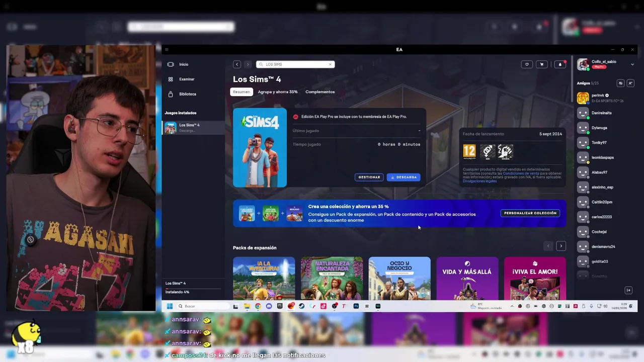Select friend Cochejal
The image size is (644, 362).
605,232
